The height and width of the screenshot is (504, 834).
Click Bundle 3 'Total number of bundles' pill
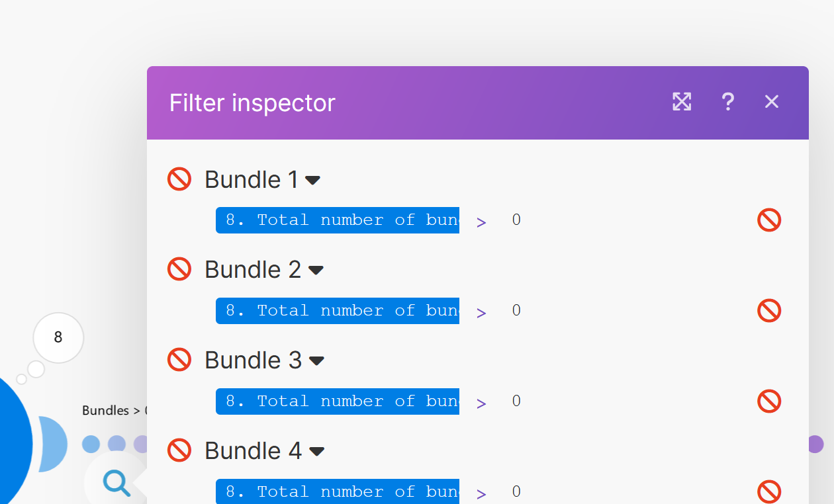[338, 401]
